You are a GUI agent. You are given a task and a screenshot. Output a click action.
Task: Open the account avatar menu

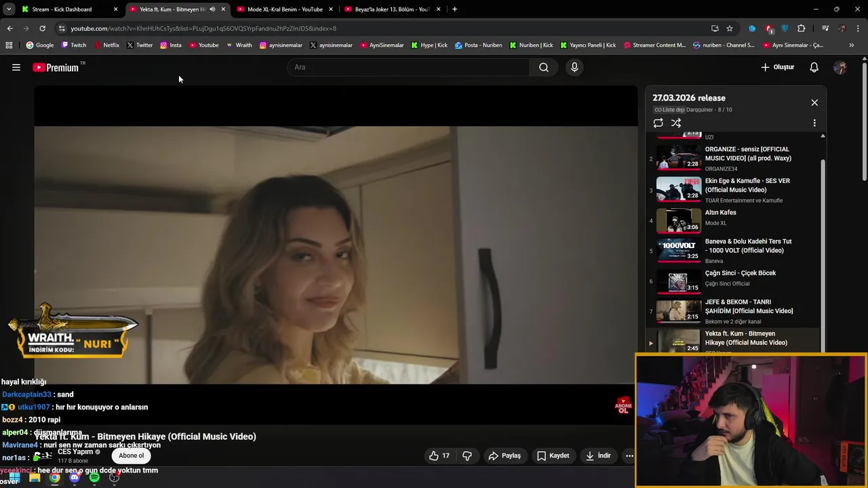click(840, 67)
